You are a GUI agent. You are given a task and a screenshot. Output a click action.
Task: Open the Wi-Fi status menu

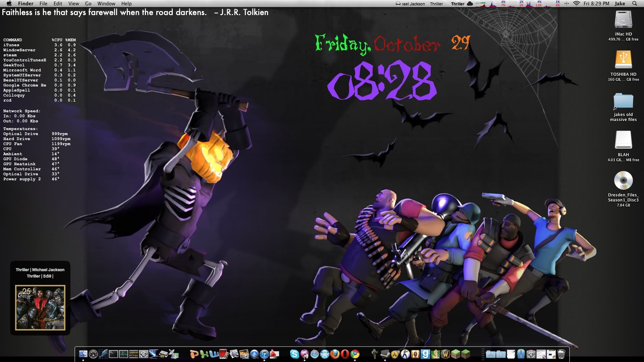click(576, 4)
